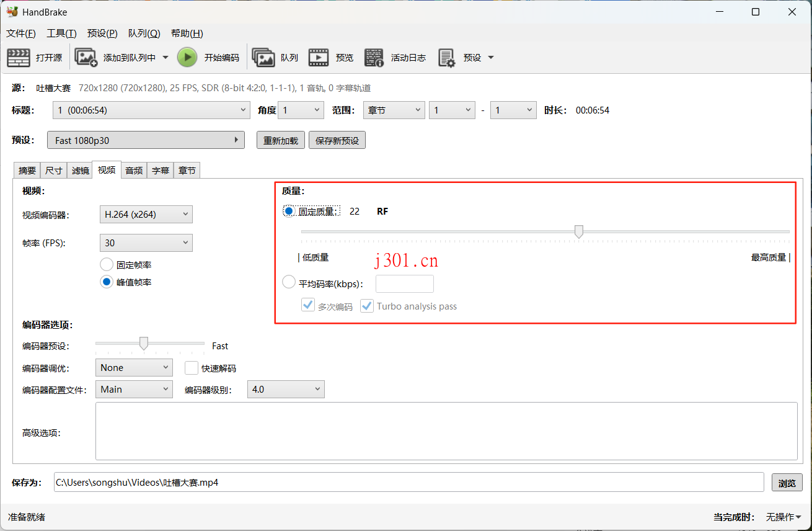Open the encoder tune (编码器调优) None dropdown

(x=134, y=368)
